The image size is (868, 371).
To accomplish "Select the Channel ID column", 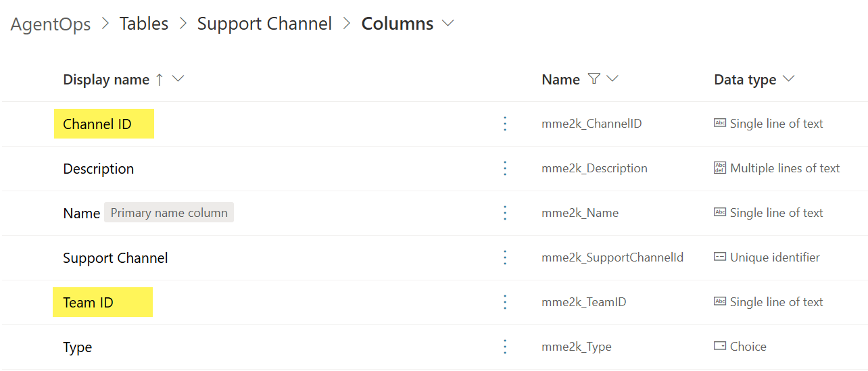I will pos(97,124).
